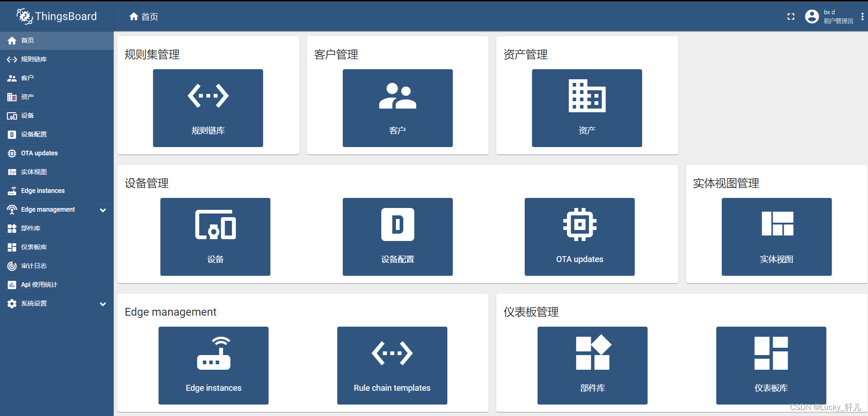This screenshot has width=868, height=416.
Task: Open the OTA updates card
Action: (580, 237)
